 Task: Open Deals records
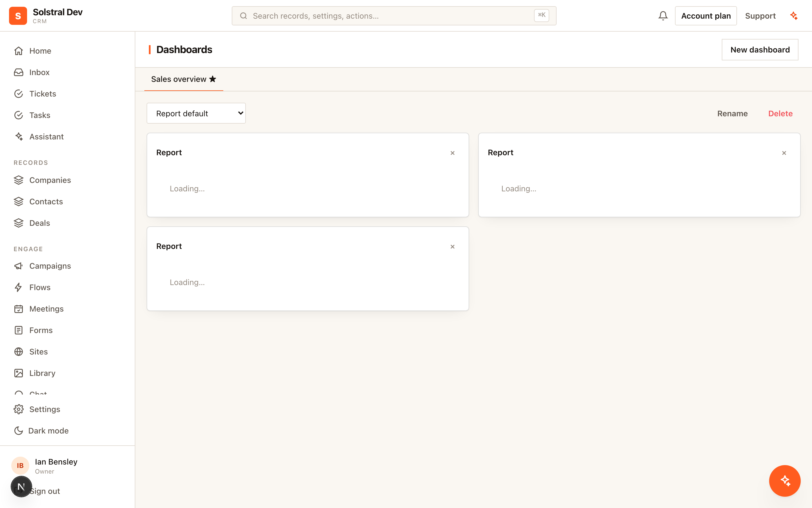click(x=67, y=223)
